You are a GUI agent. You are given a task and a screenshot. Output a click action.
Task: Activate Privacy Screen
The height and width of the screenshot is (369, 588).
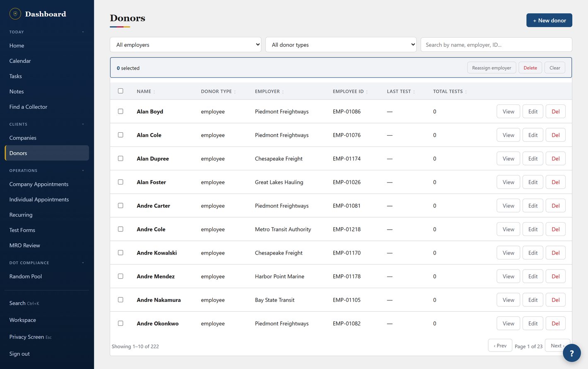point(47,337)
